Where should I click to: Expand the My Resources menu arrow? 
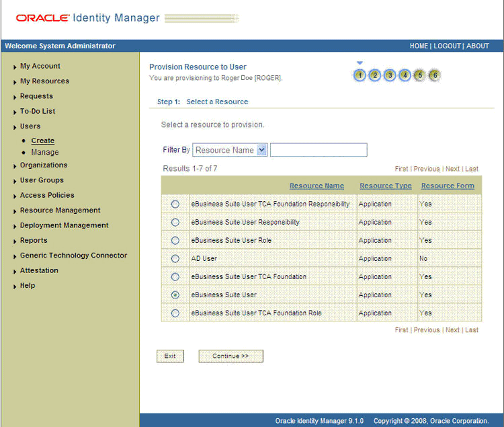click(15, 82)
